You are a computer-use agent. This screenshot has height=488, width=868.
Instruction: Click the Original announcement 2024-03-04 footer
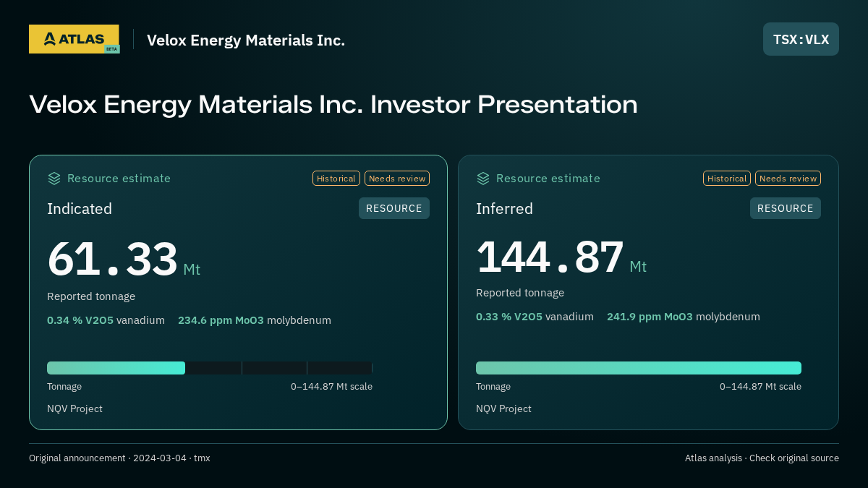click(119, 458)
